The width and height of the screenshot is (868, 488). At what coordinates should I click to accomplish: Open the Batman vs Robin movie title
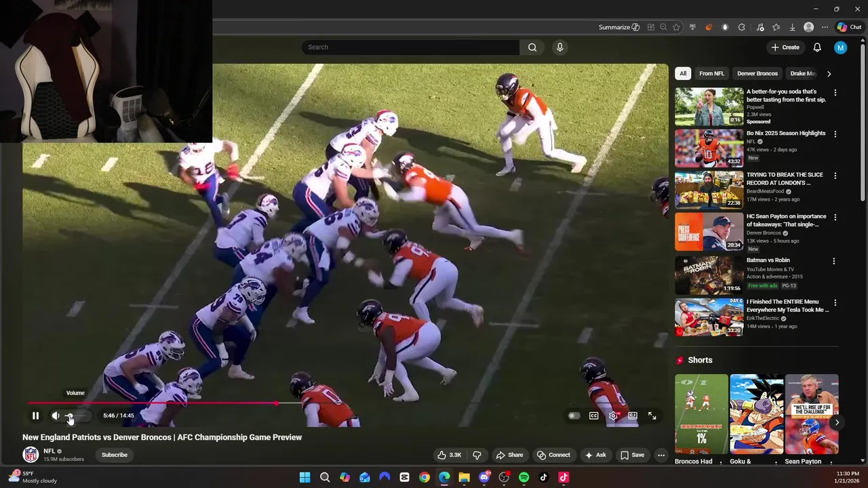point(768,260)
